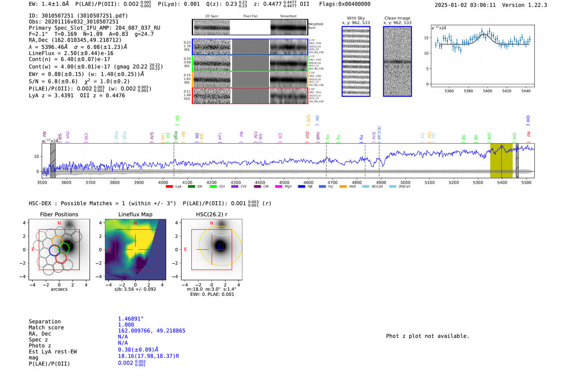
Task: Click the Q(z): 0.23 header value
Action: tap(227, 4)
